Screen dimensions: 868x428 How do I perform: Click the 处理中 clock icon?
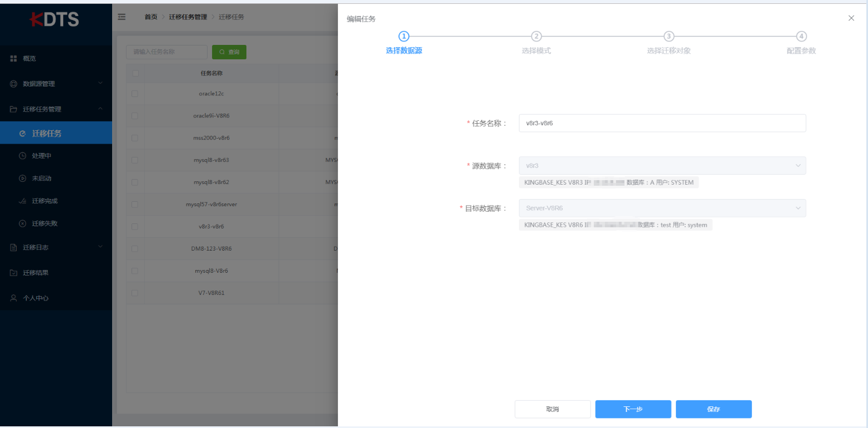tap(23, 156)
